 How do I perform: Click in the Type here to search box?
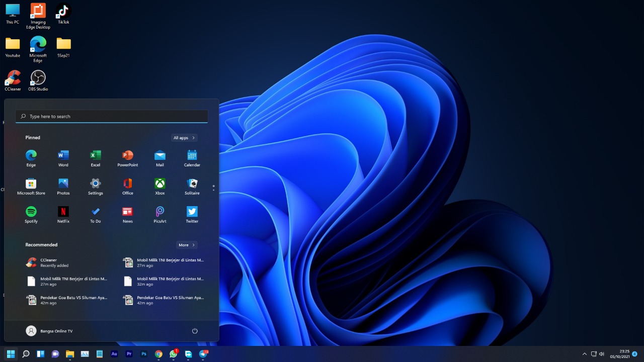[x=112, y=116]
